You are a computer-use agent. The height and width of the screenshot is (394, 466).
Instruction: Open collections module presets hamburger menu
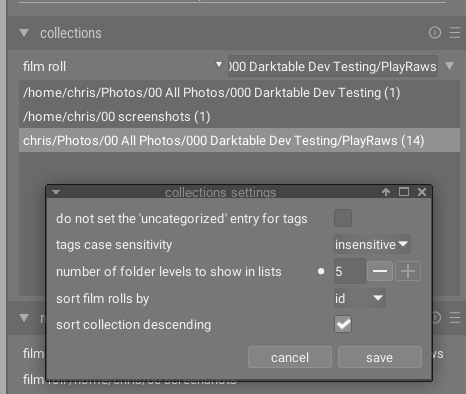[x=455, y=33]
